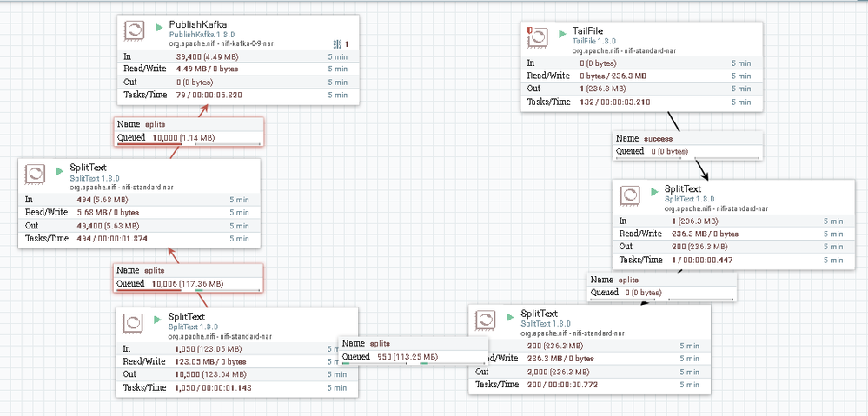
Task: Click the icon of SplitText with Out 2,000
Action: tap(485, 320)
